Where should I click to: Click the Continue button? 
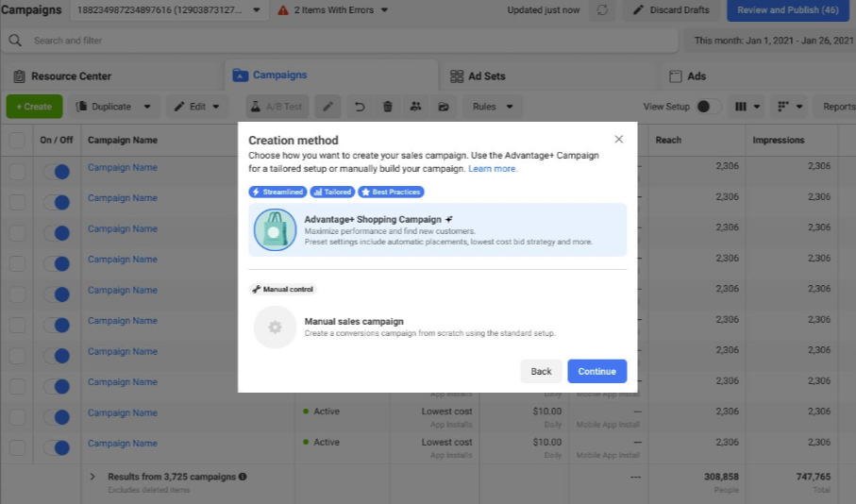click(x=596, y=371)
